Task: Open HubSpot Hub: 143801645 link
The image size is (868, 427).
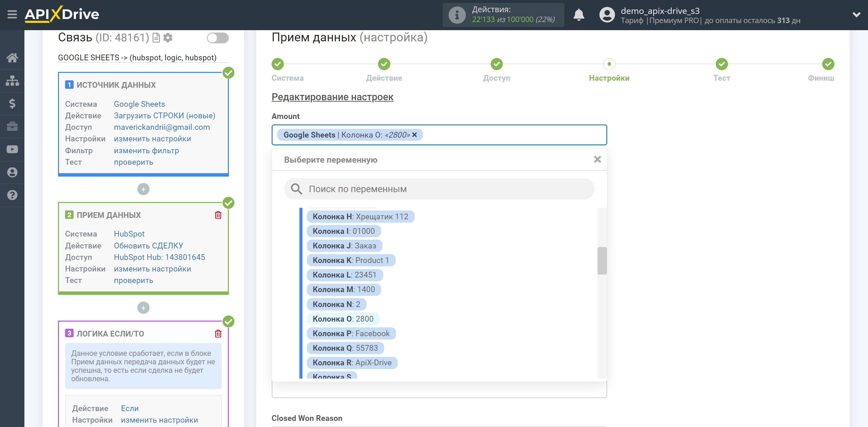Action: [x=159, y=257]
